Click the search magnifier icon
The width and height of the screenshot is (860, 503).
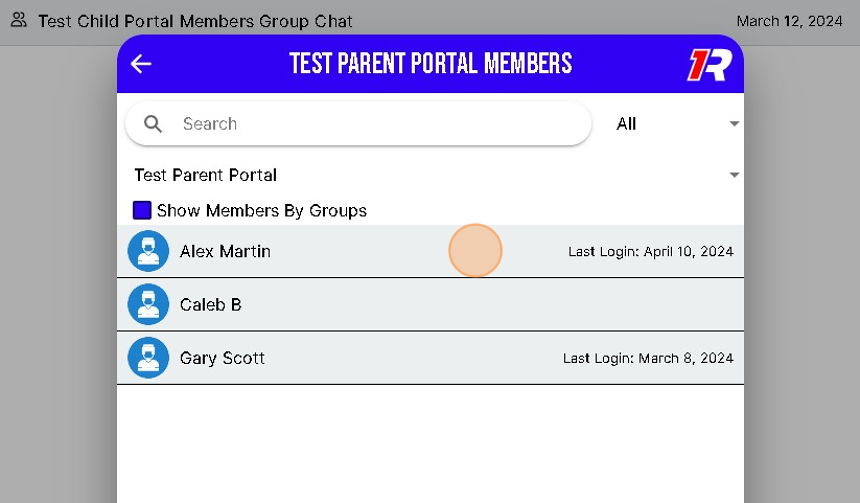[153, 124]
